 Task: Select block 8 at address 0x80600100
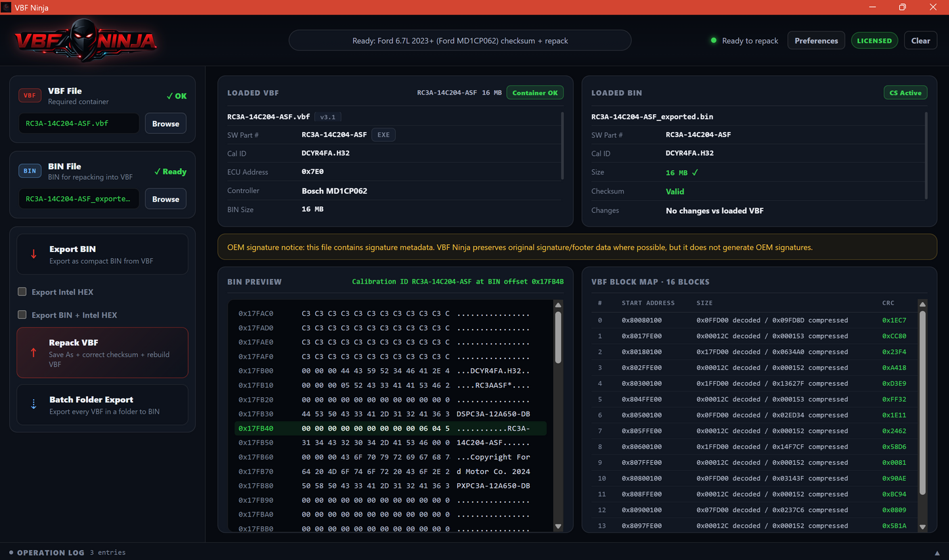click(754, 446)
